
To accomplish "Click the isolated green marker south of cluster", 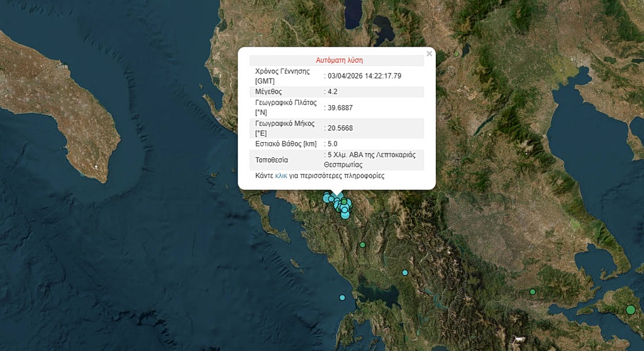I will (362, 245).
